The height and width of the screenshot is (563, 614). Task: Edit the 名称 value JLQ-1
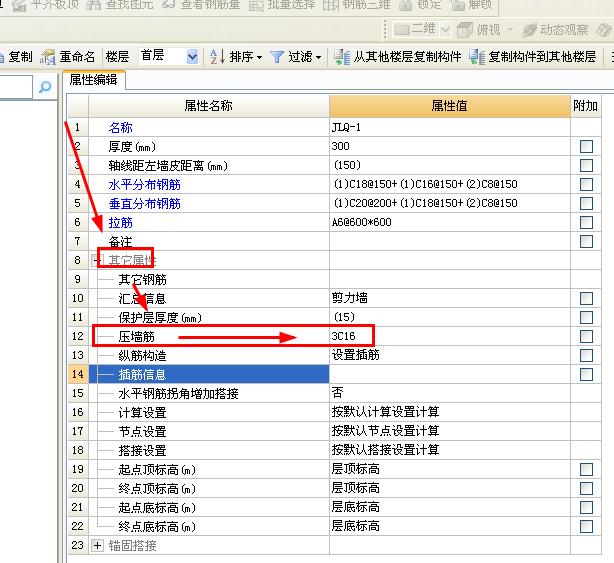click(x=450, y=127)
